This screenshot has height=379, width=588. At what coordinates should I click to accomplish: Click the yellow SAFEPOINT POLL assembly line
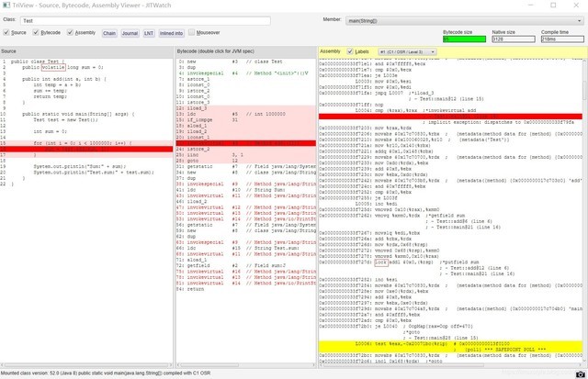pyautogui.click(x=450, y=349)
